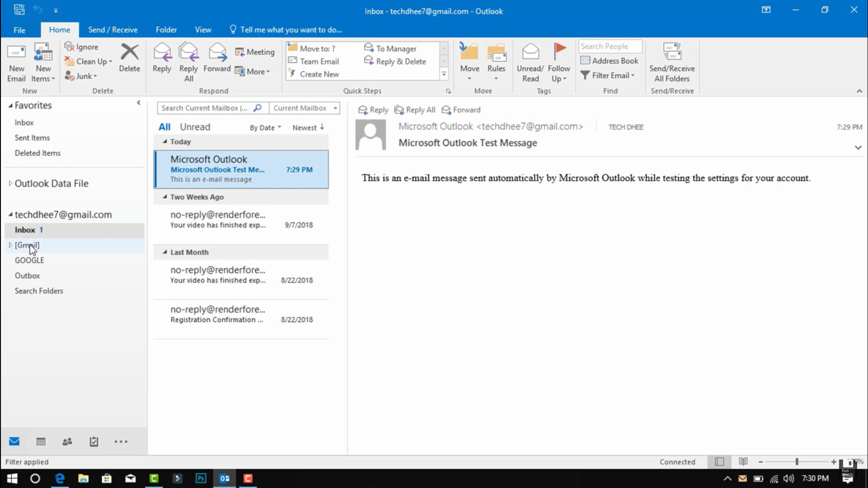Viewport: 868px width, 488px height.
Task: Click the Search People field
Action: click(610, 46)
